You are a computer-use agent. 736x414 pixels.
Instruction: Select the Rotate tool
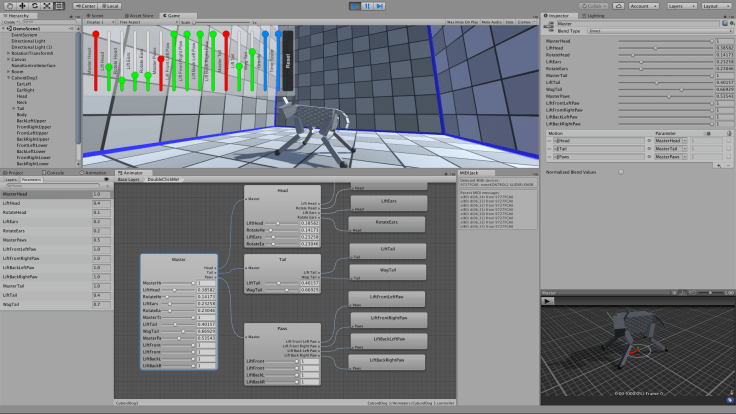pyautogui.click(x=34, y=5)
